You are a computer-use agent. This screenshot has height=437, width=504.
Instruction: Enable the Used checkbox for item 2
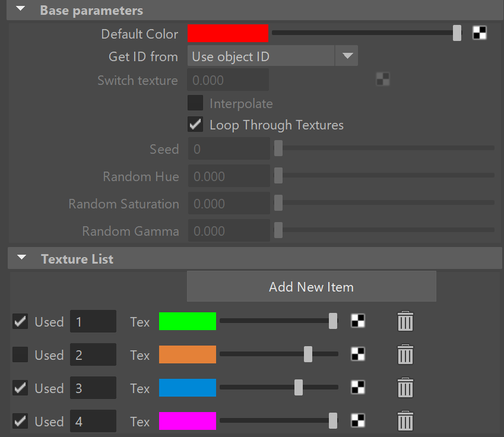pos(20,354)
